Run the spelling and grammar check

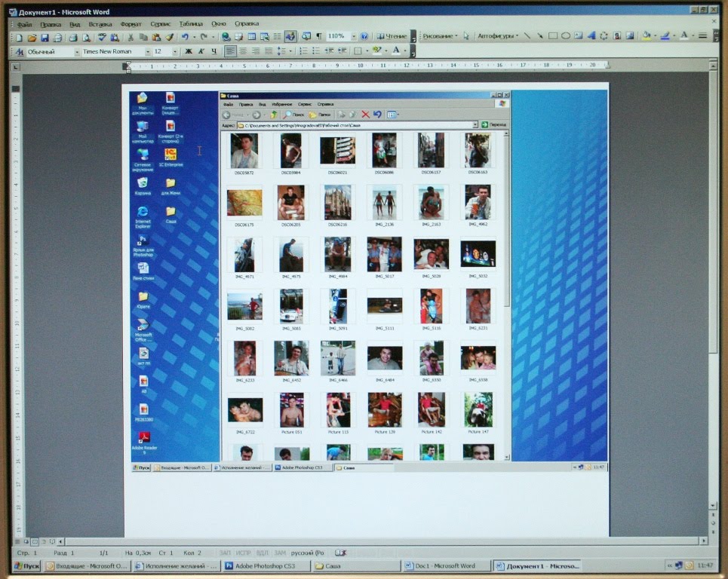click(102, 37)
